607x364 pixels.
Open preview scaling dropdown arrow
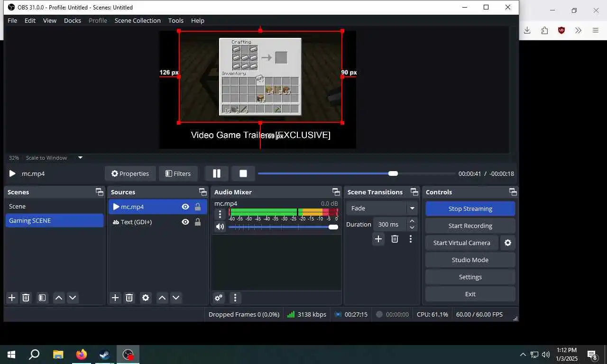[80, 158]
